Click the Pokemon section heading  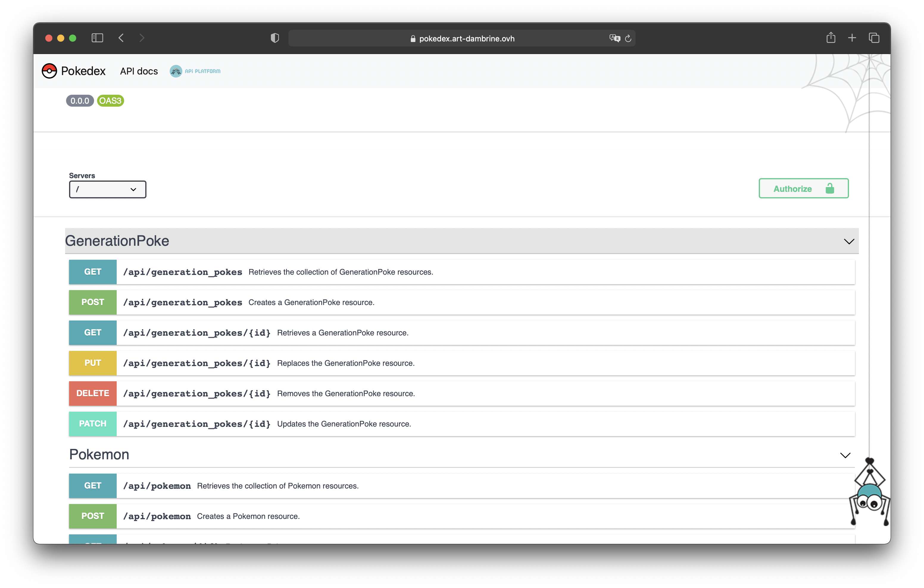[x=99, y=454]
